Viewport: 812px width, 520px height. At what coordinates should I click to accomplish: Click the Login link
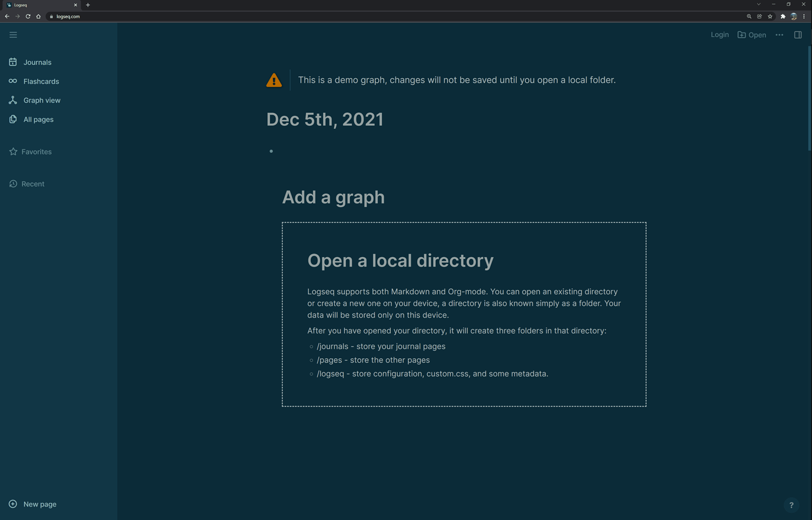pos(720,35)
